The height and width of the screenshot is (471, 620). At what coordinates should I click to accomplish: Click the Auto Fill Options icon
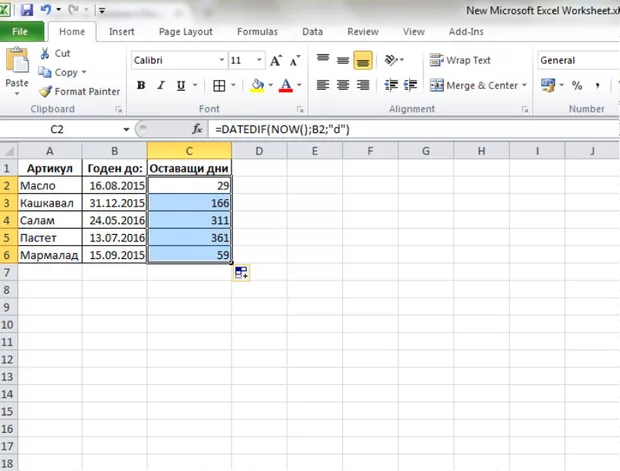241,273
